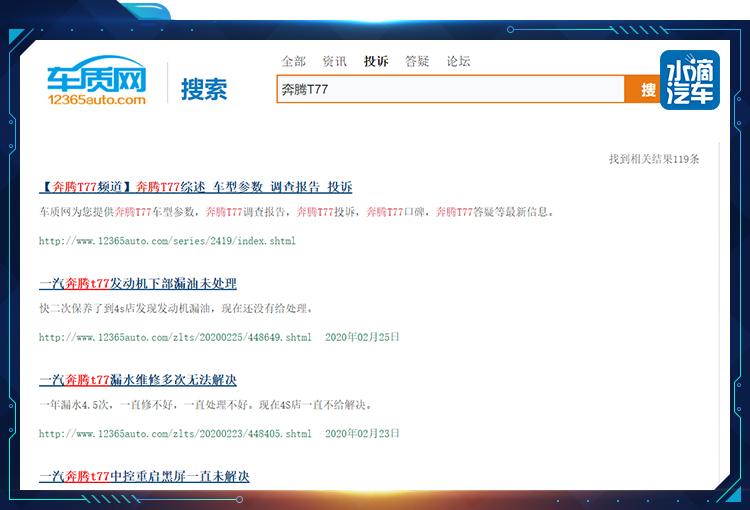Viewport: 750px width, 510px height.
Task: Open result 一汽奔腾t77发动机下部漏油未处理
Action: tap(138, 284)
